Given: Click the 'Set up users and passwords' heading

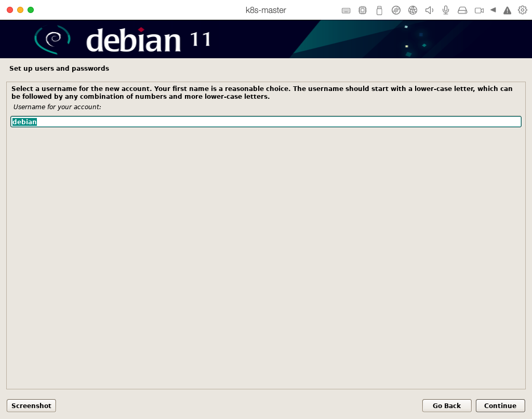Looking at the screenshot, I should coord(59,68).
